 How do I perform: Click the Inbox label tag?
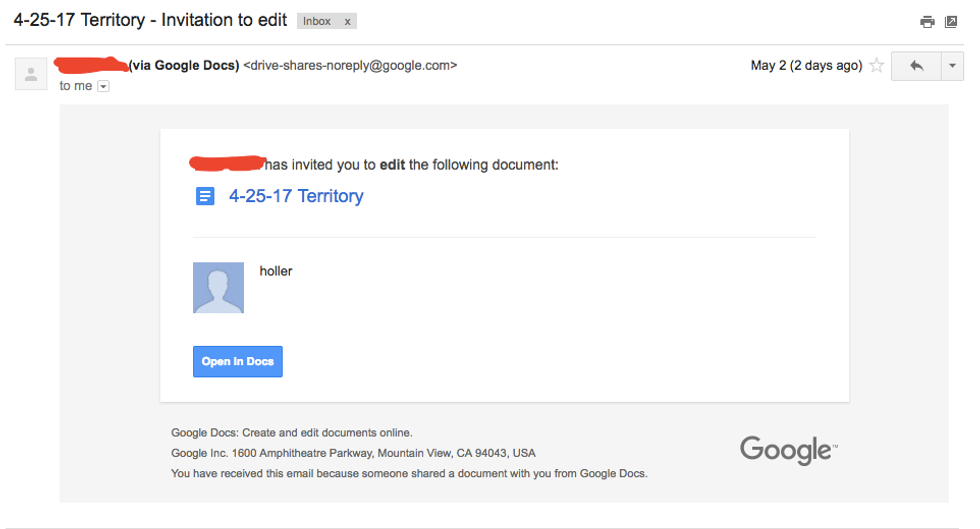pyautogui.click(x=317, y=21)
